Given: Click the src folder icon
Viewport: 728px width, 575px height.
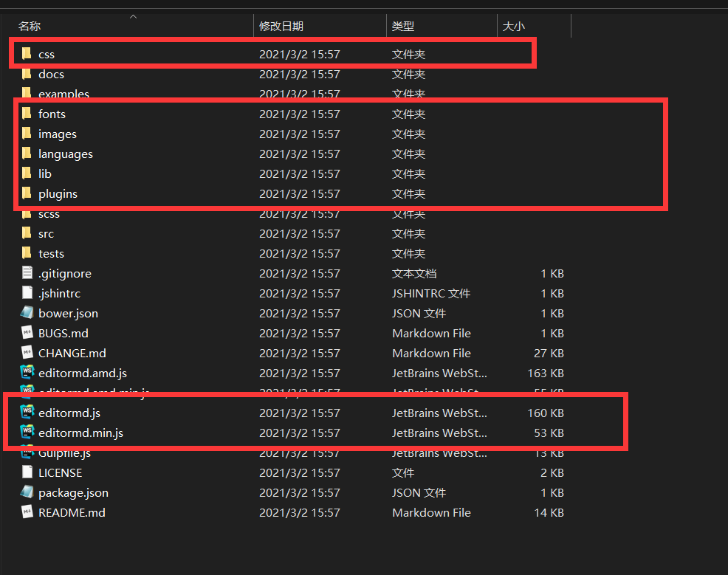Looking at the screenshot, I should [27, 233].
